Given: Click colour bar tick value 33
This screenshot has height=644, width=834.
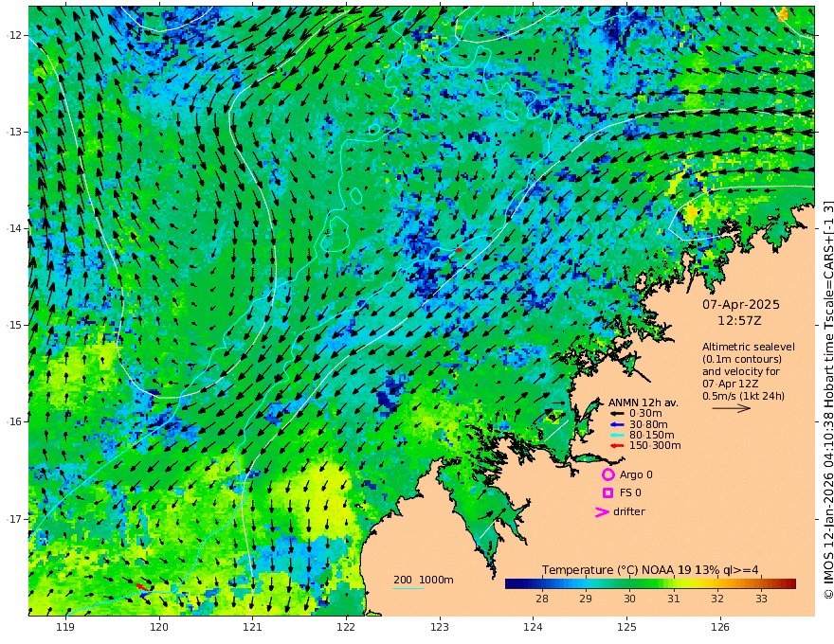Looking at the screenshot, I should [762, 599].
